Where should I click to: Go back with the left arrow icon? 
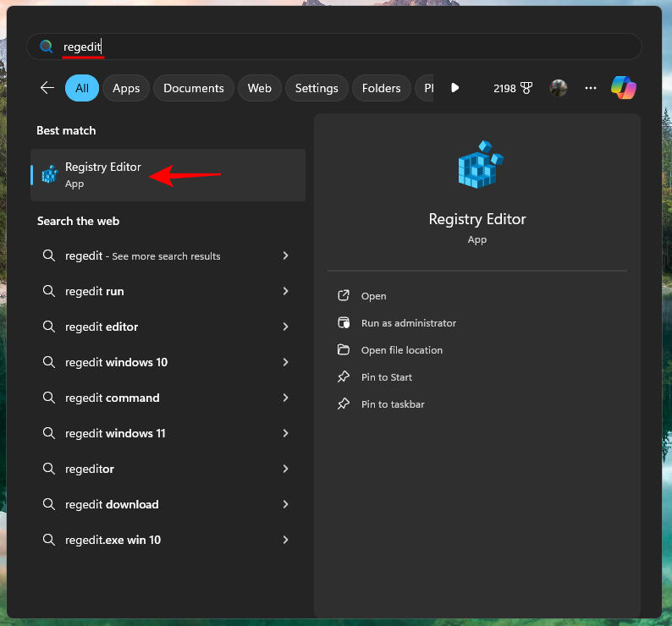tap(47, 88)
